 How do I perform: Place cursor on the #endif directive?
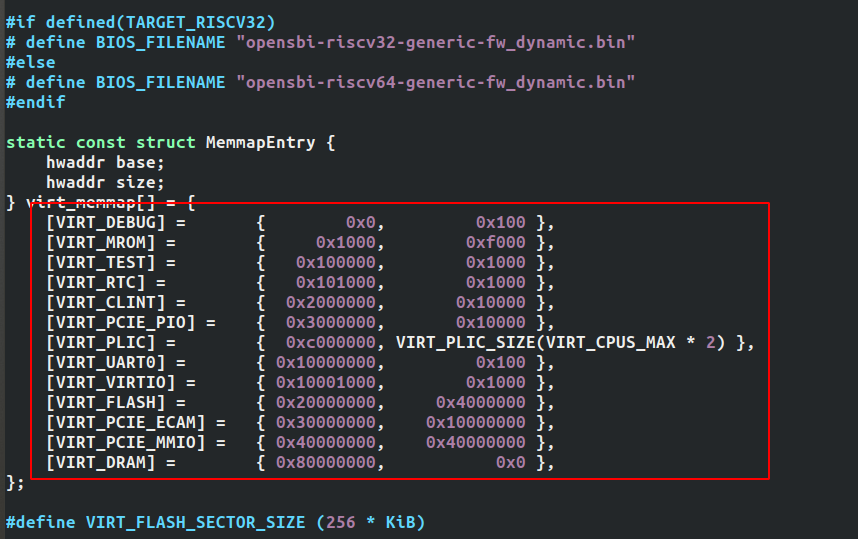coord(35,102)
